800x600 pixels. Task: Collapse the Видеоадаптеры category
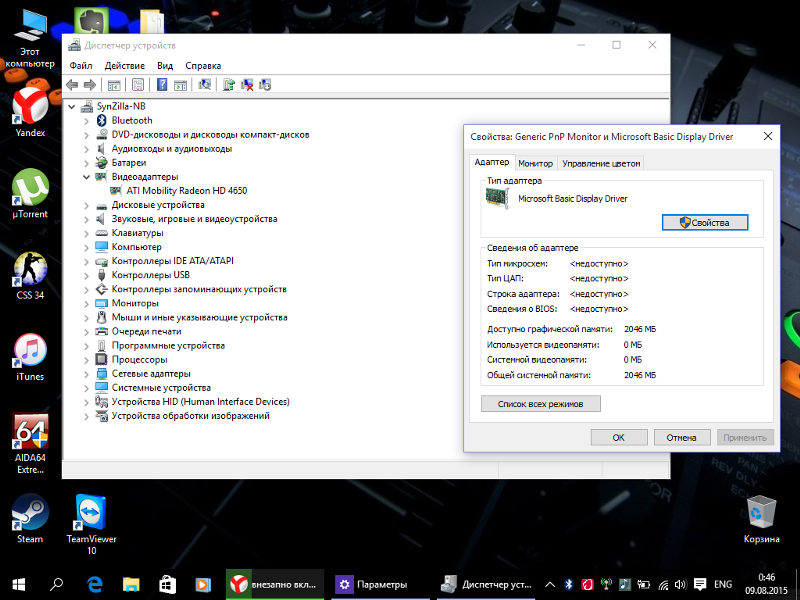click(86, 177)
